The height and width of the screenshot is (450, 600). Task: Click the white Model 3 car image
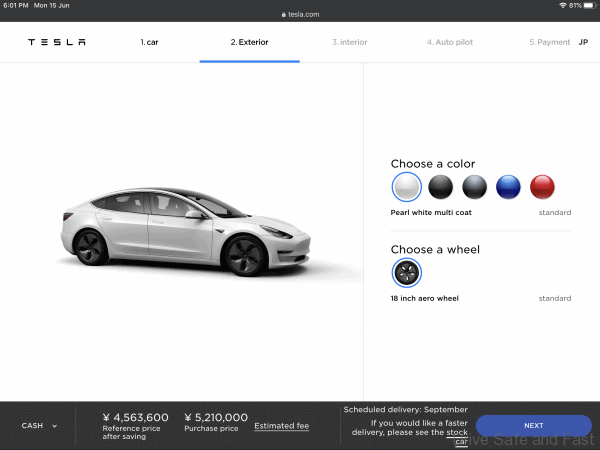pos(186,232)
